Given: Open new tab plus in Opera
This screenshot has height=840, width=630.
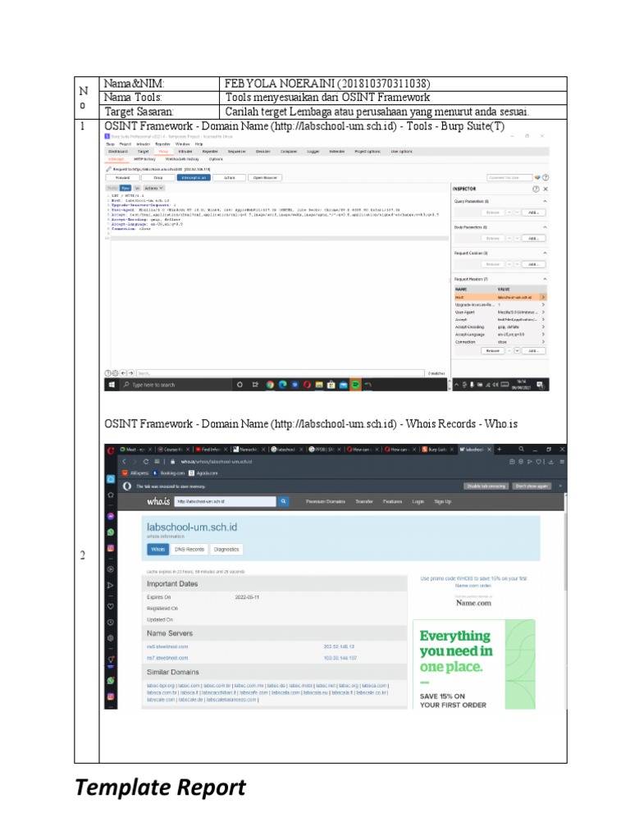Looking at the screenshot, I should [499, 450].
